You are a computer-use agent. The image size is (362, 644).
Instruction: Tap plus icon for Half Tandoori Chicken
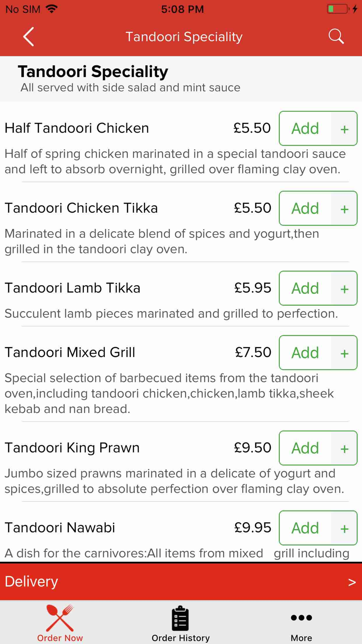(344, 129)
